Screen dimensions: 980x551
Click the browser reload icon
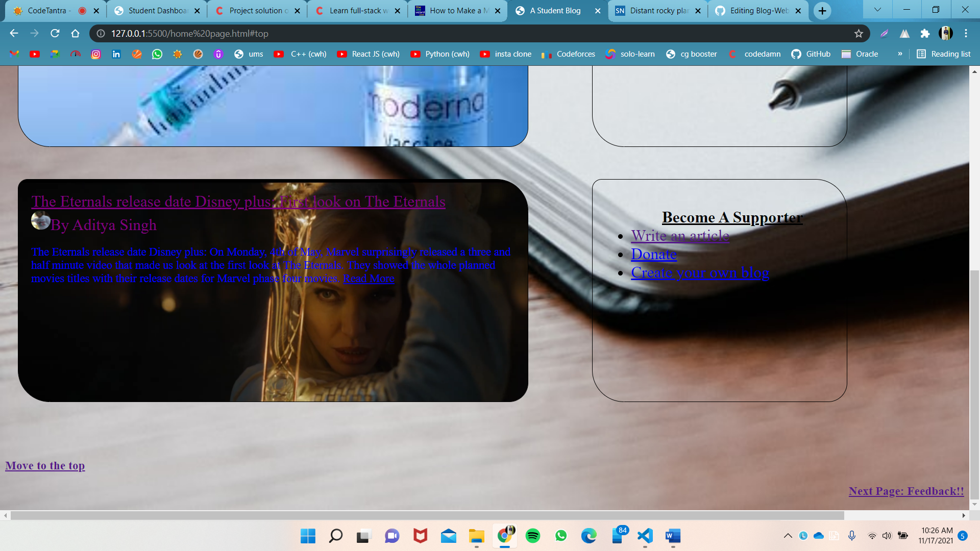(55, 33)
